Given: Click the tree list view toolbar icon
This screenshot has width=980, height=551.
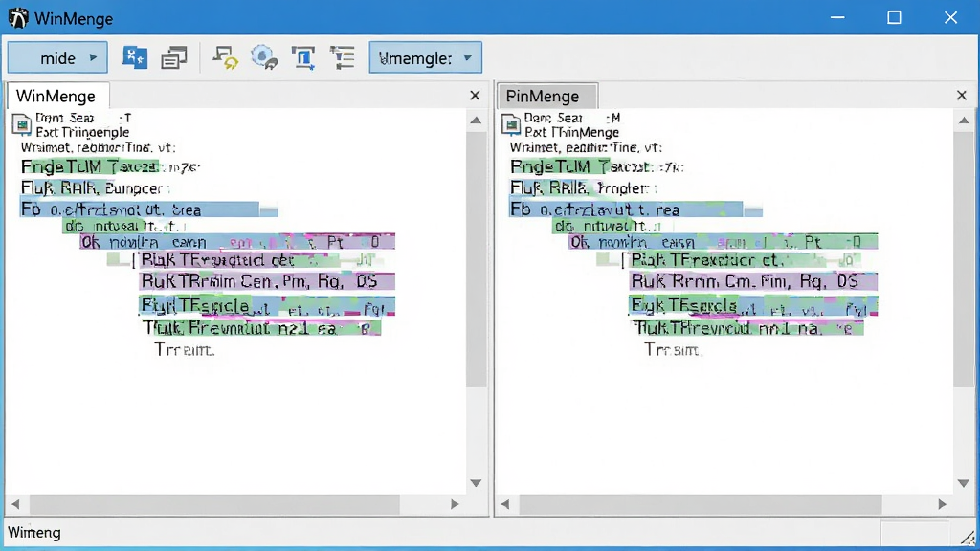Looking at the screenshot, I should (343, 58).
